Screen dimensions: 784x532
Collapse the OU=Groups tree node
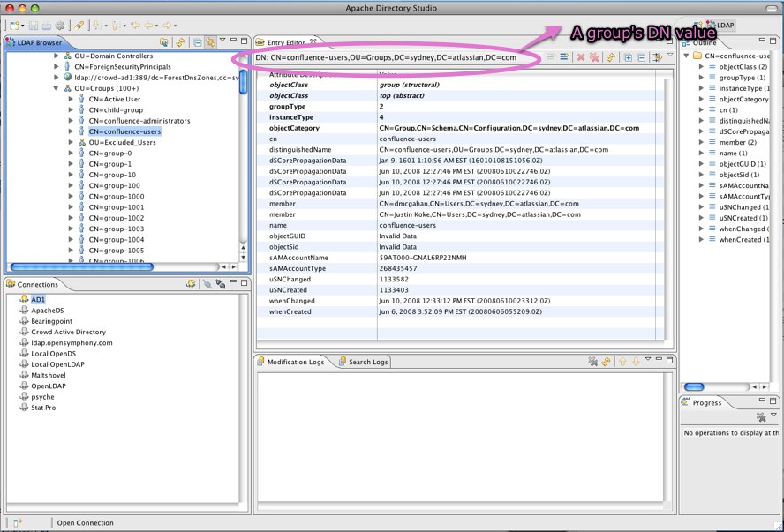[x=57, y=88]
